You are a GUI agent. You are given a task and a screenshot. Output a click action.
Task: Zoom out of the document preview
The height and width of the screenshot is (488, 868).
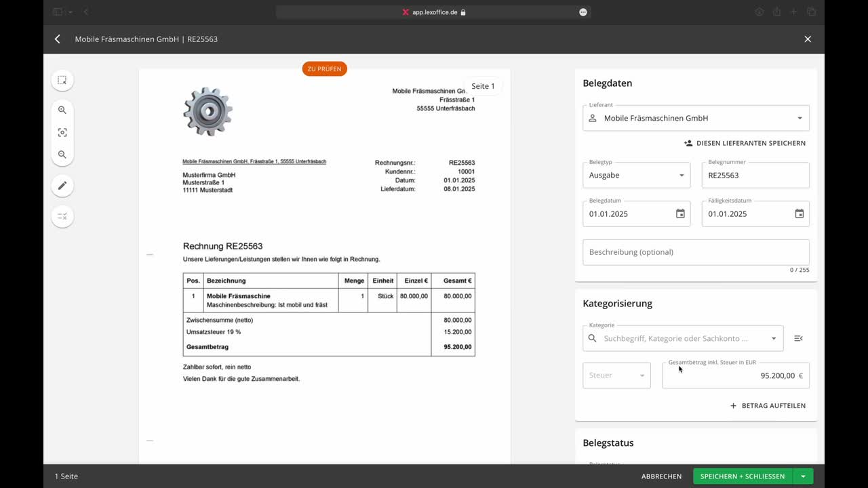(62, 155)
